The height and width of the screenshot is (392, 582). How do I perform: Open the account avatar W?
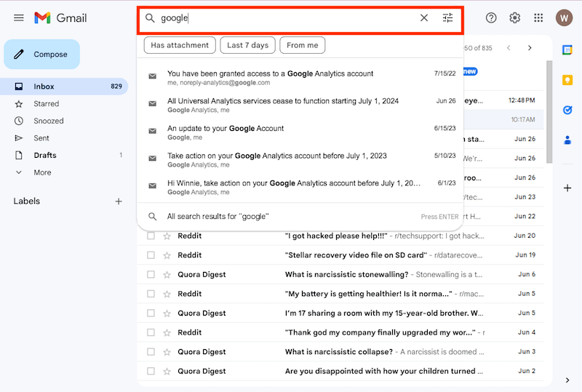click(x=564, y=17)
